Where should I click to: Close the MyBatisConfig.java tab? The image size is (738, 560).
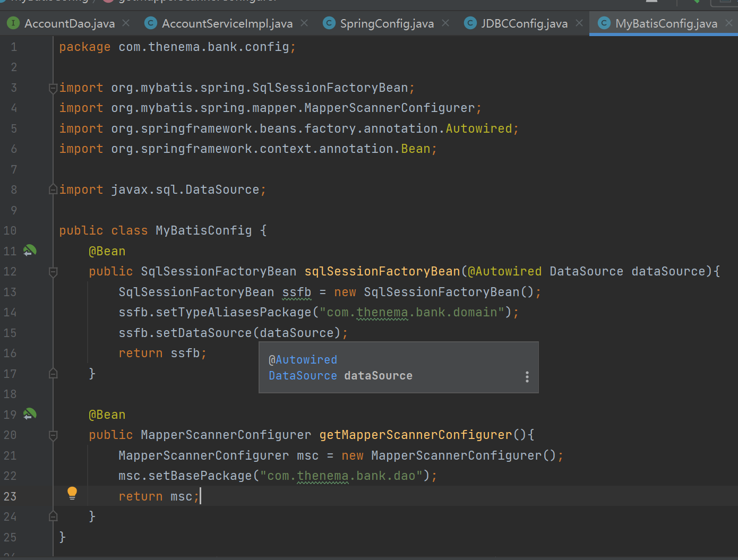coord(730,23)
